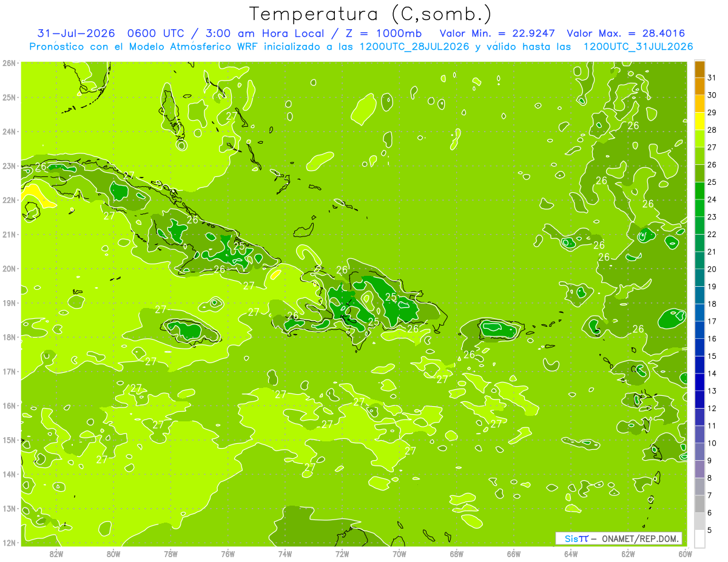Click the colorbar scale label '9'
Viewport: 728px width, 562px height.
pos(710,461)
